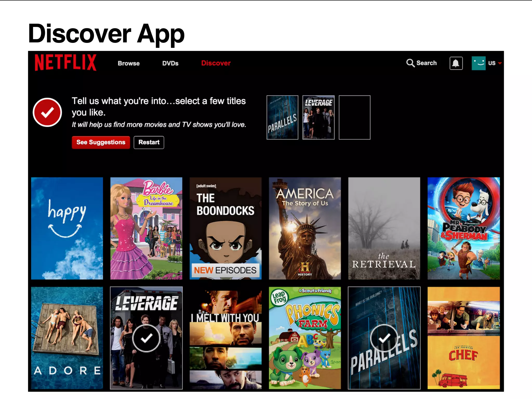
Task: Open the notifications bell icon
Action: 456,63
